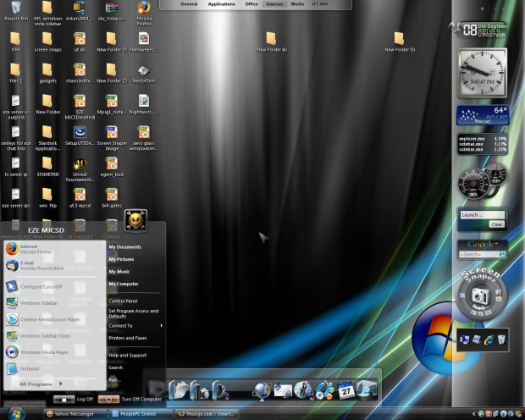This screenshot has width=525, height=420.
Task: Open Control Panel from Start menu
Action: [124, 301]
